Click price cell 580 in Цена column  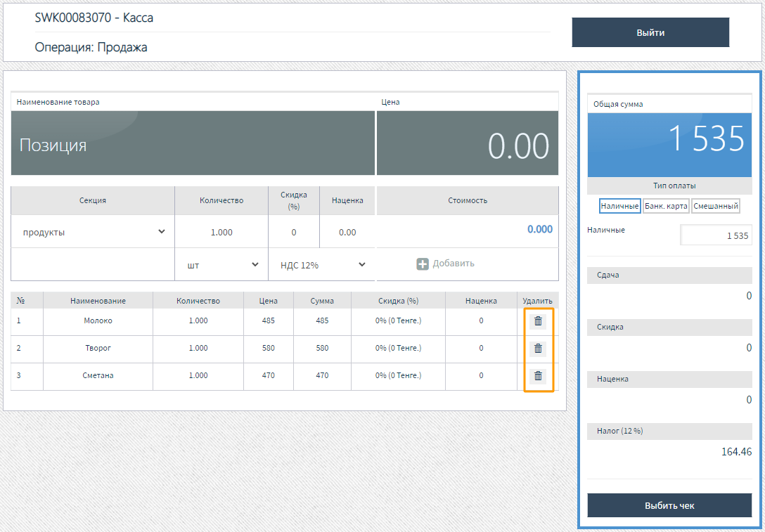tap(269, 348)
